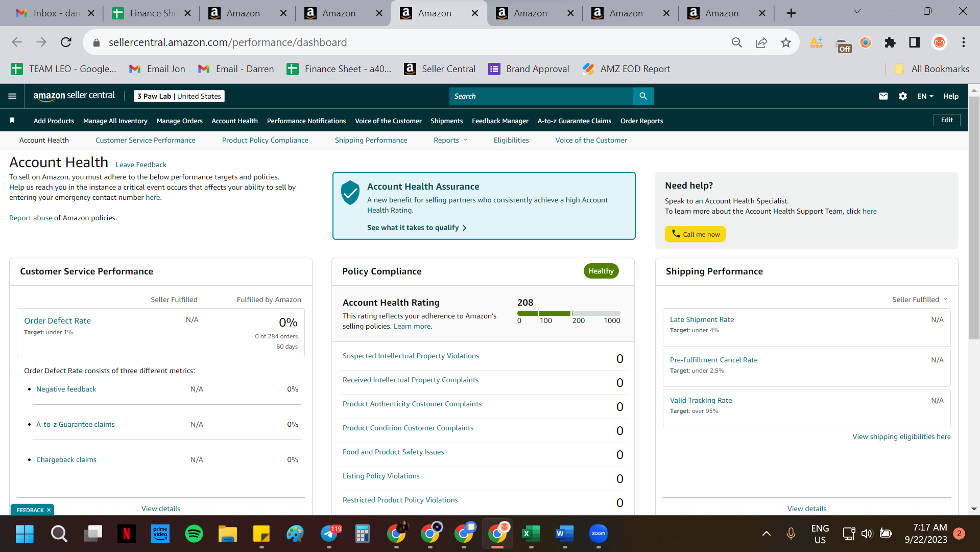Show hidden system tray icons
The image size is (980, 552).
(766, 534)
